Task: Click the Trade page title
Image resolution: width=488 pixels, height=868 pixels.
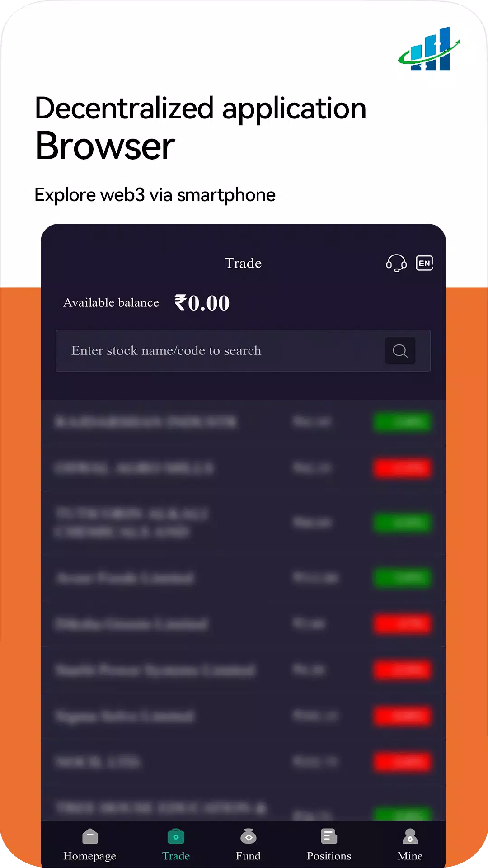Action: [x=243, y=263]
